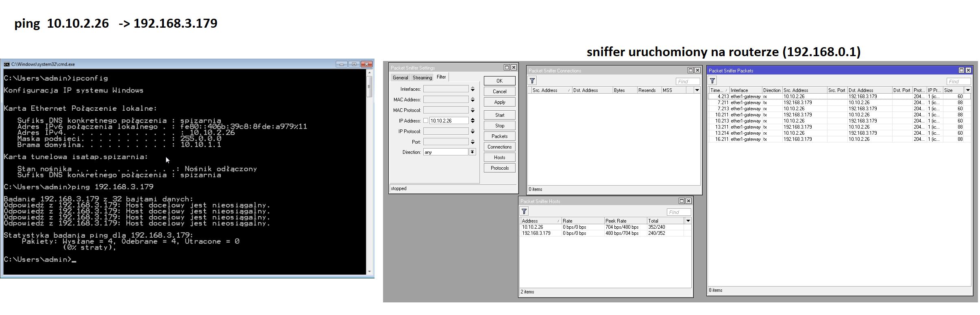
Task: Open the Packets view button
Action: [499, 136]
